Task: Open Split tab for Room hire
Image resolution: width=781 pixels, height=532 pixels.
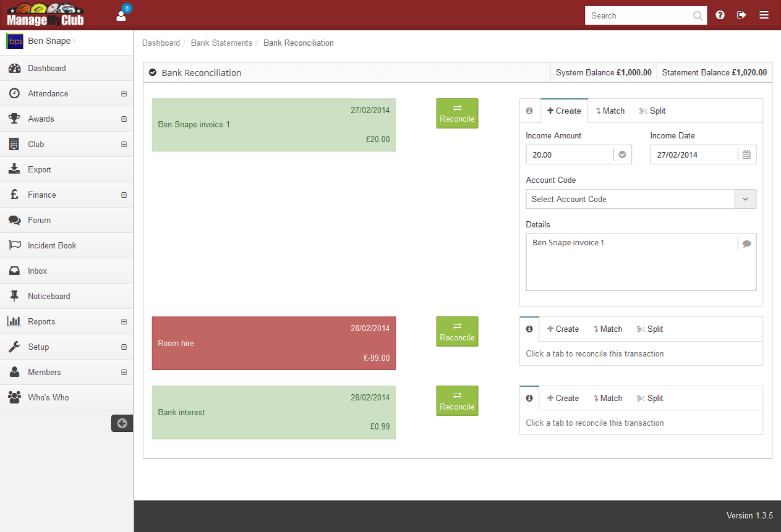Action: [x=650, y=329]
